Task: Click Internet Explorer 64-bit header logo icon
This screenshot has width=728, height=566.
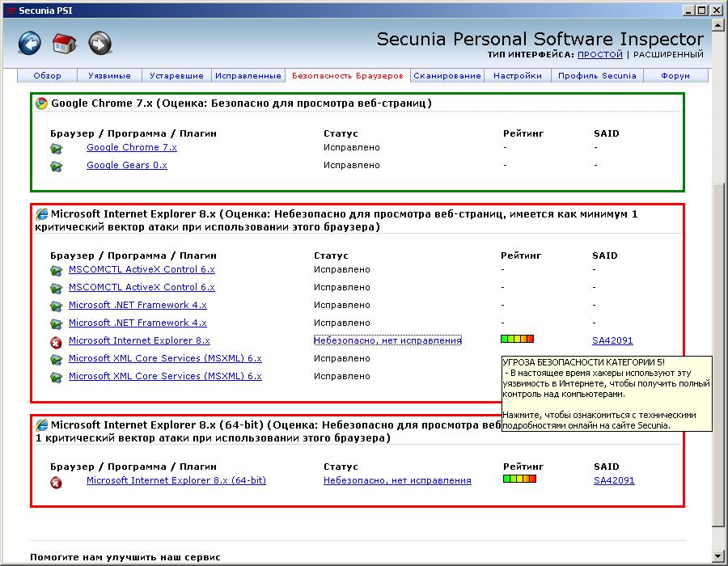Action: coord(42,425)
